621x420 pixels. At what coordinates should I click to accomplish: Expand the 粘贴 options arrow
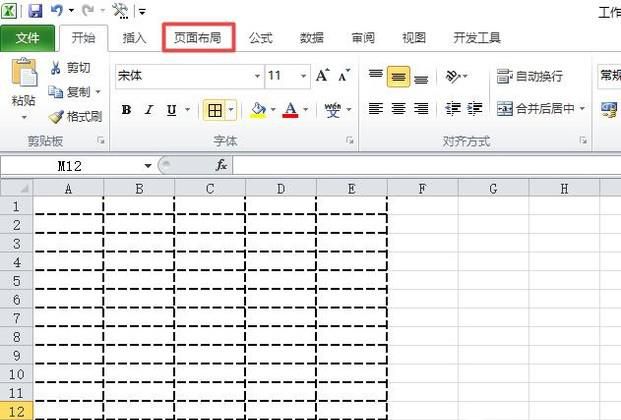[24, 117]
